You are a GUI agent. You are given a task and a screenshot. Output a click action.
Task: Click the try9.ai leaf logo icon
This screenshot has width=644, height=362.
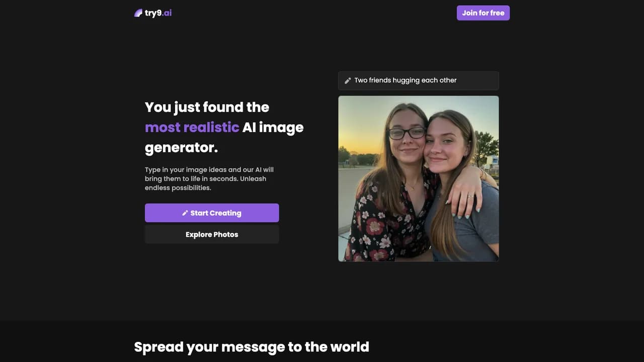pos(138,13)
